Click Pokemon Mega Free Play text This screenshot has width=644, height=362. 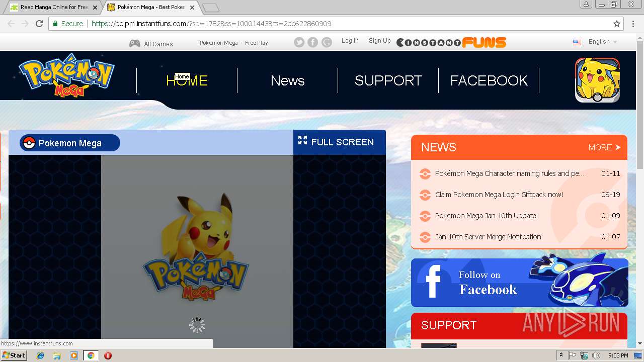234,43
